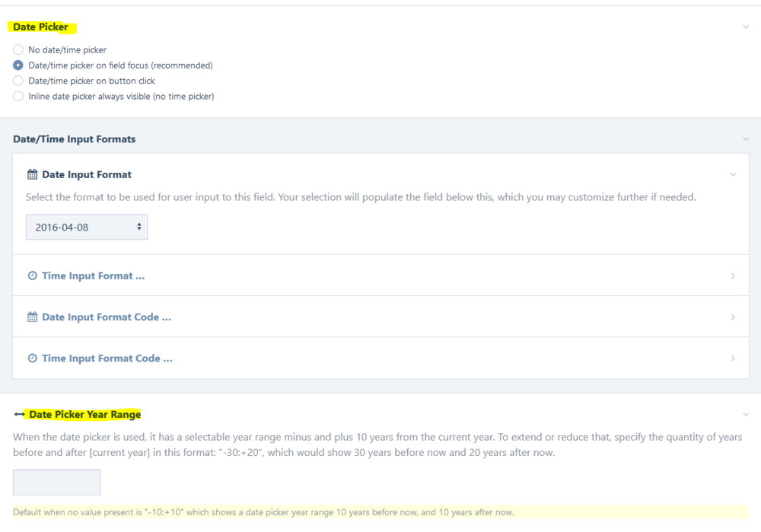This screenshot has width=761, height=532.
Task: Collapse Date Picker Year Range chevron
Action: (x=745, y=415)
